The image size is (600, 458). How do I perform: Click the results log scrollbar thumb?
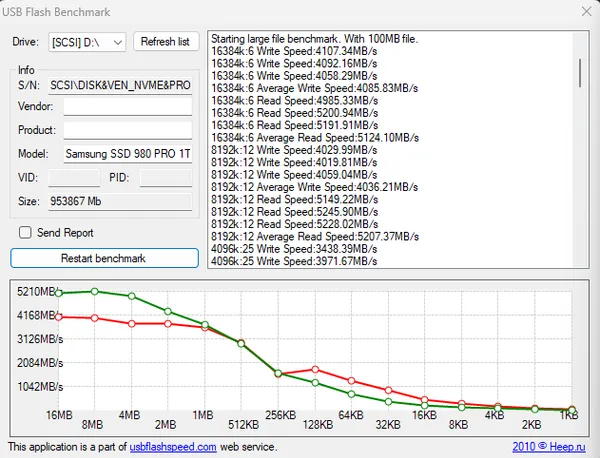click(580, 73)
